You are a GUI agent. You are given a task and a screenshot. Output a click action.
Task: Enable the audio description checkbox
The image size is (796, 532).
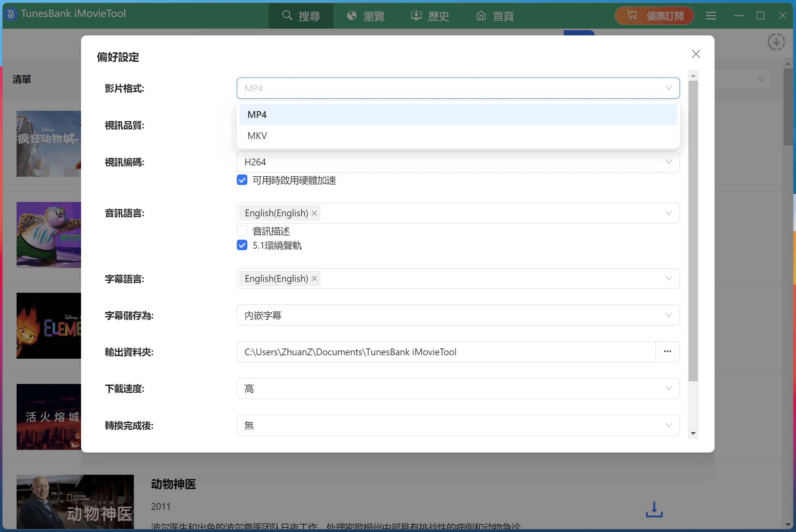(242, 231)
